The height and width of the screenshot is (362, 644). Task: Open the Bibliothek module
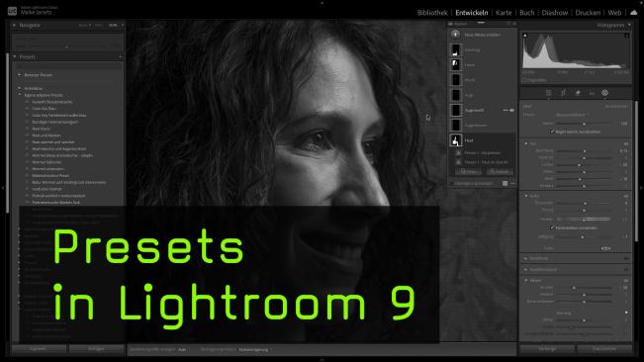[432, 13]
